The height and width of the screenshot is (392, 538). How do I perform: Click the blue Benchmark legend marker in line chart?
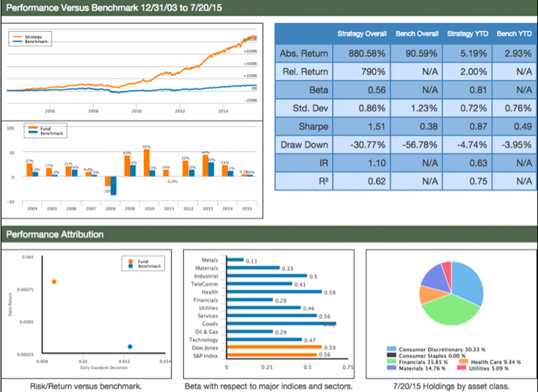coord(17,41)
